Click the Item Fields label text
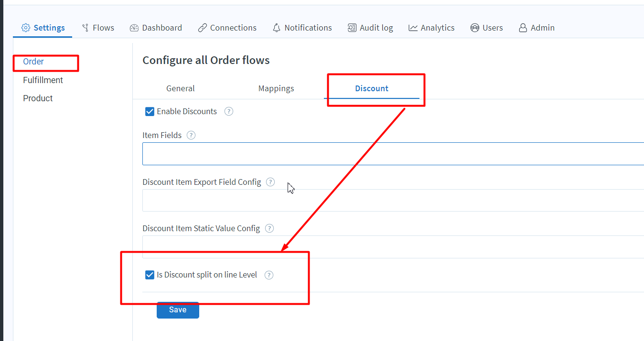 tap(162, 135)
